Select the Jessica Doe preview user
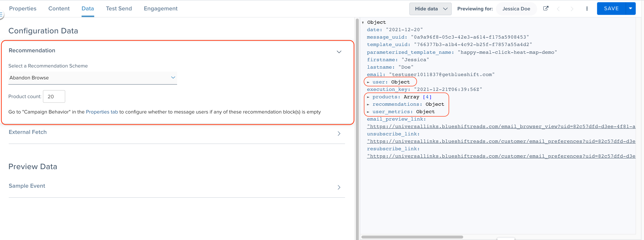Viewport: 644px width, 240px height. [516, 9]
